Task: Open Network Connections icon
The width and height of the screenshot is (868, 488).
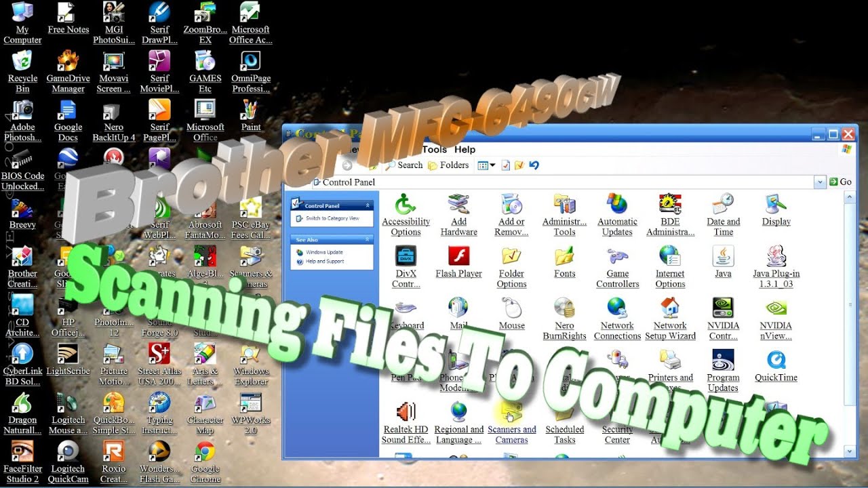Action: click(x=617, y=319)
